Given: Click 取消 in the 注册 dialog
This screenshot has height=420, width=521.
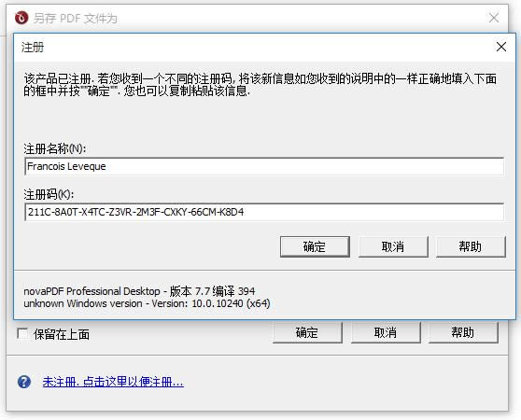Looking at the screenshot, I should (x=393, y=246).
